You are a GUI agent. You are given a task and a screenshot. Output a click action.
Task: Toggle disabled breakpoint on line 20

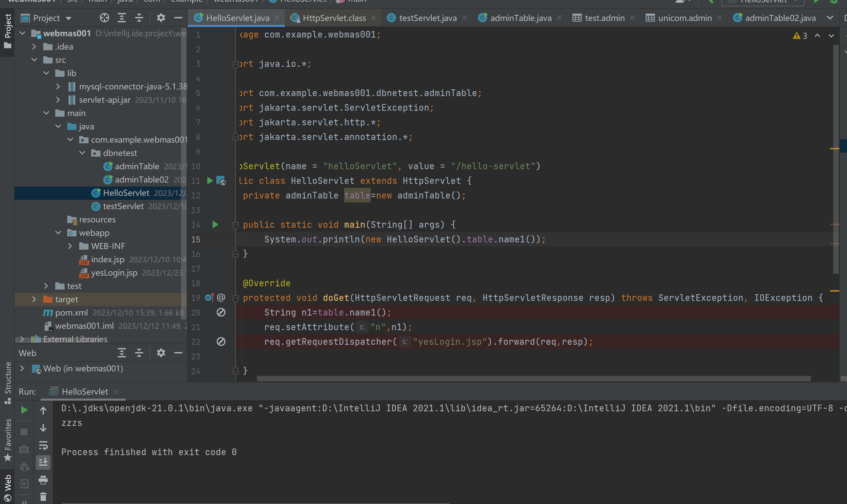tap(221, 312)
